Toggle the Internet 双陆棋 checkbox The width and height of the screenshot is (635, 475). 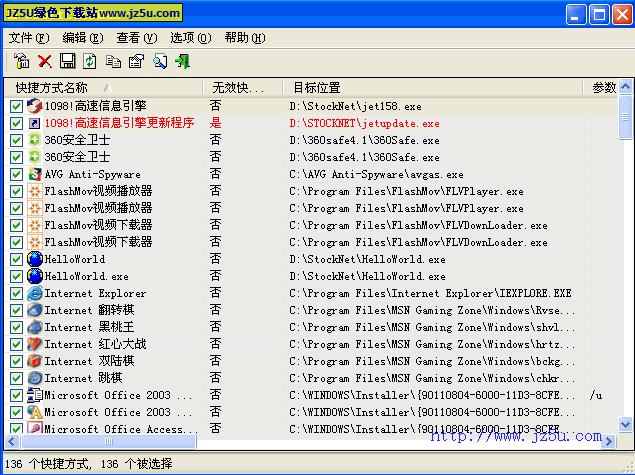pos(16,362)
